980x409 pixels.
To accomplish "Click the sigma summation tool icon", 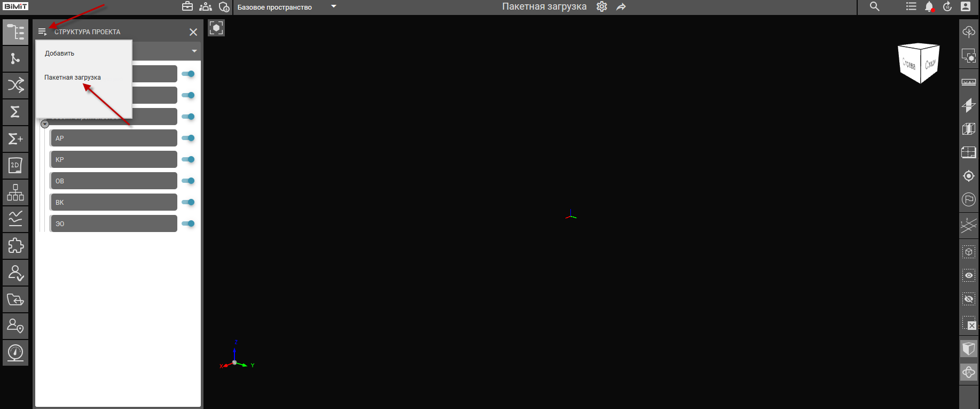I will pos(15,112).
